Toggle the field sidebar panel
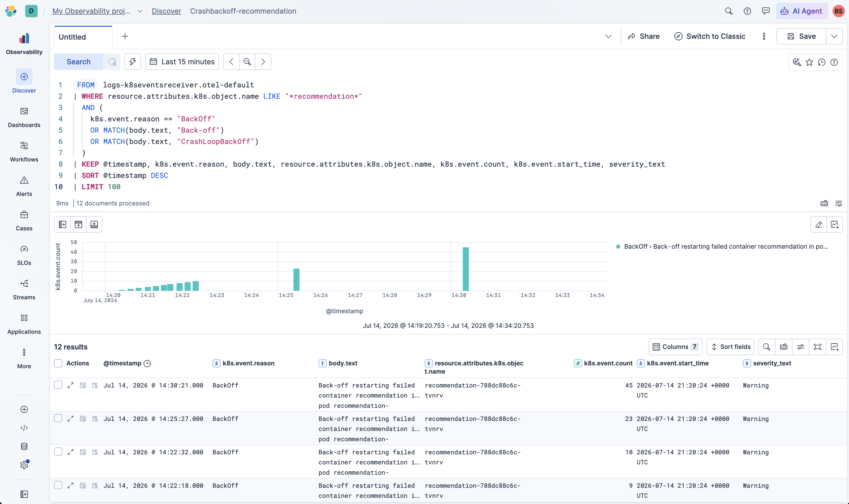The image size is (849, 504). click(x=62, y=224)
